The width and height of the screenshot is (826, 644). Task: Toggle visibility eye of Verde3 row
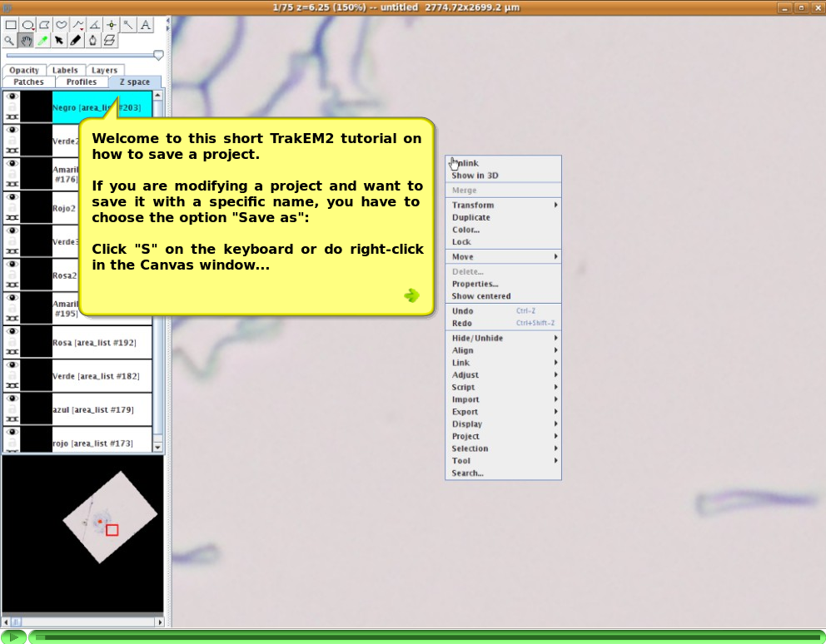pos(12,230)
